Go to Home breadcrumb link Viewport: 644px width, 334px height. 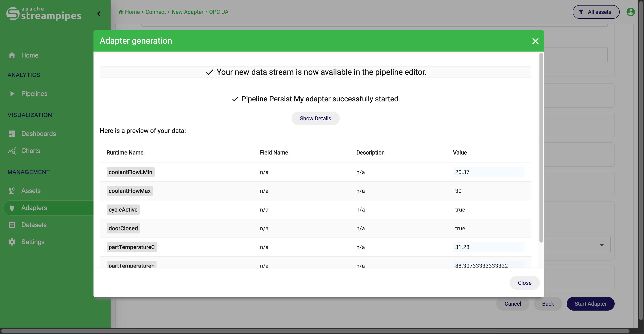[x=132, y=12]
